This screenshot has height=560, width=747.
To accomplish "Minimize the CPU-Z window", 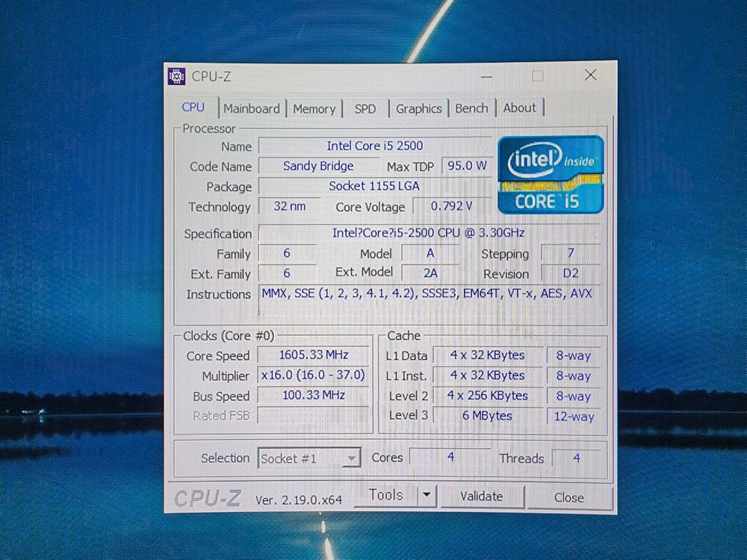I will pos(486,76).
